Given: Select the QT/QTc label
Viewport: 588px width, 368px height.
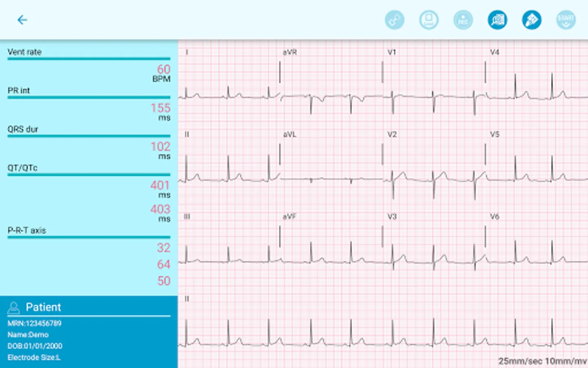Looking at the screenshot, I should click(22, 168).
